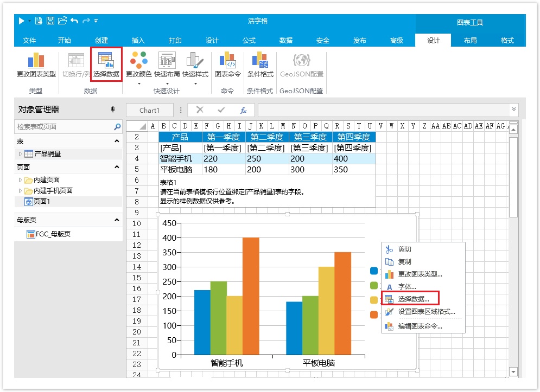This screenshot has width=540, height=392.
Task: Click the blue legend swatch in chart
Action: tap(374, 271)
